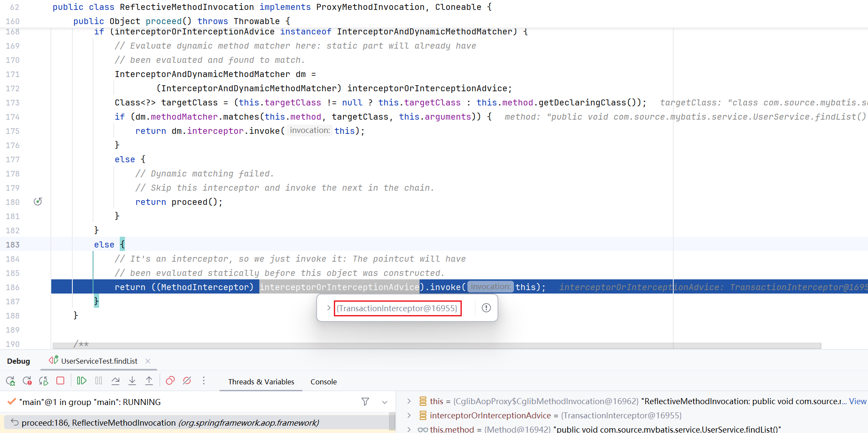Click the main thread checkmark icon
Image resolution: width=868 pixels, height=433 pixels.
tap(12, 402)
